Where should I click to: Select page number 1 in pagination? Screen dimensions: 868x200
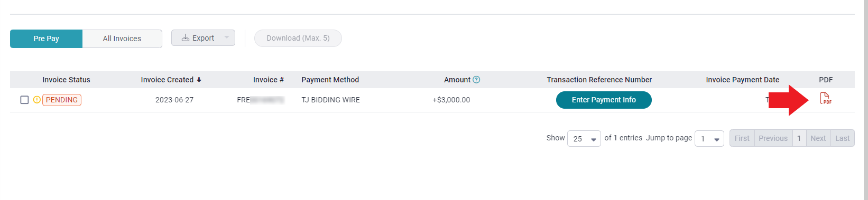click(x=799, y=138)
